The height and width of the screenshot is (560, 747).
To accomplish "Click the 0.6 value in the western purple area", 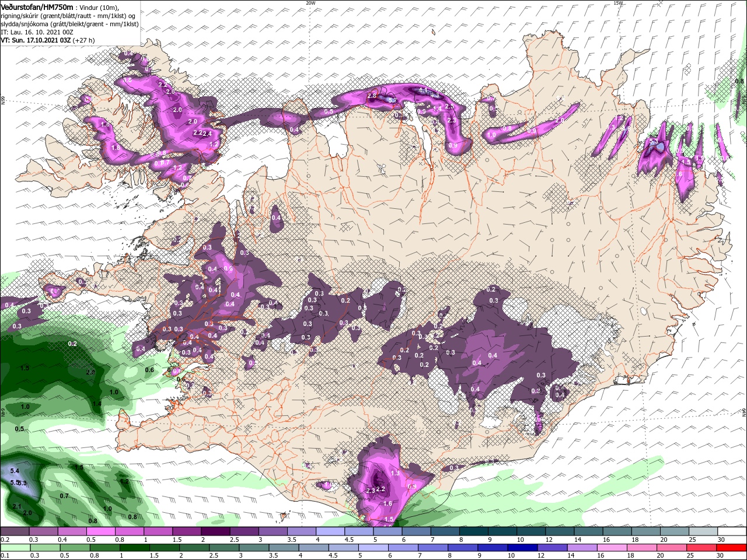I will click(x=228, y=269).
